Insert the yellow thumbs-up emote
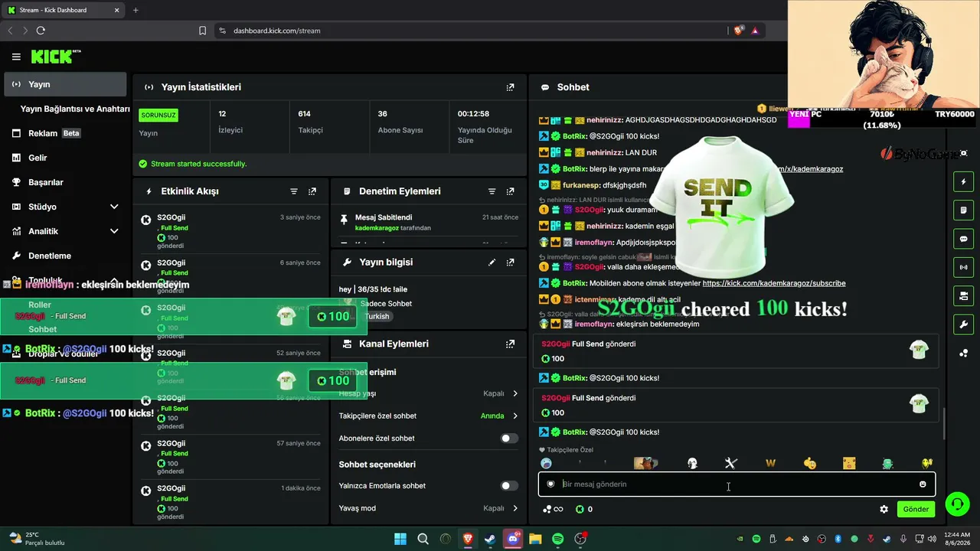980x551 pixels. pos(809,463)
